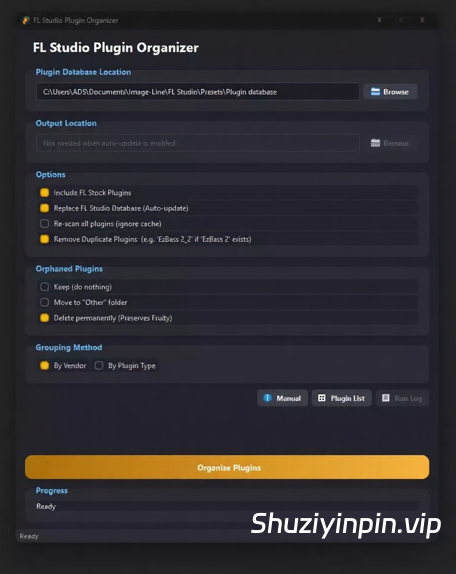Image resolution: width=456 pixels, height=574 pixels.
Task: Enable Re-scan all plugins (ignore cache)
Action: (45, 223)
